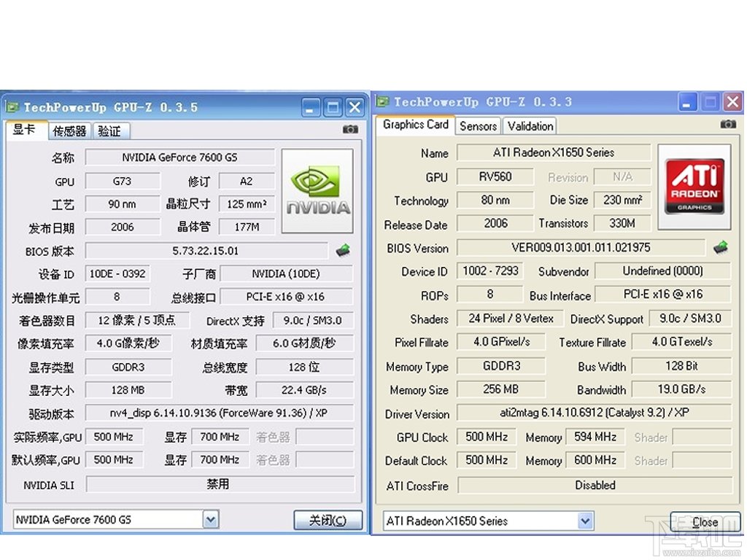The width and height of the screenshot is (747, 560).
Task: Click bandwidth value 22.4 GB/s
Action: 304,391
